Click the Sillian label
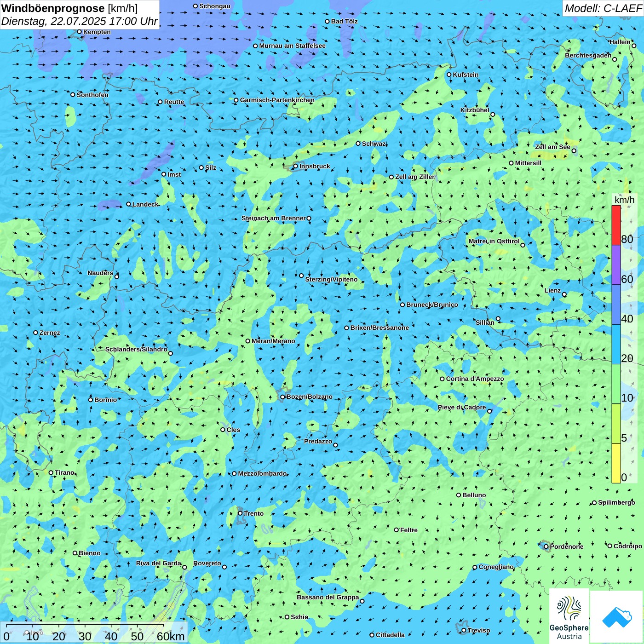The width and height of the screenshot is (644, 644). pyautogui.click(x=485, y=322)
